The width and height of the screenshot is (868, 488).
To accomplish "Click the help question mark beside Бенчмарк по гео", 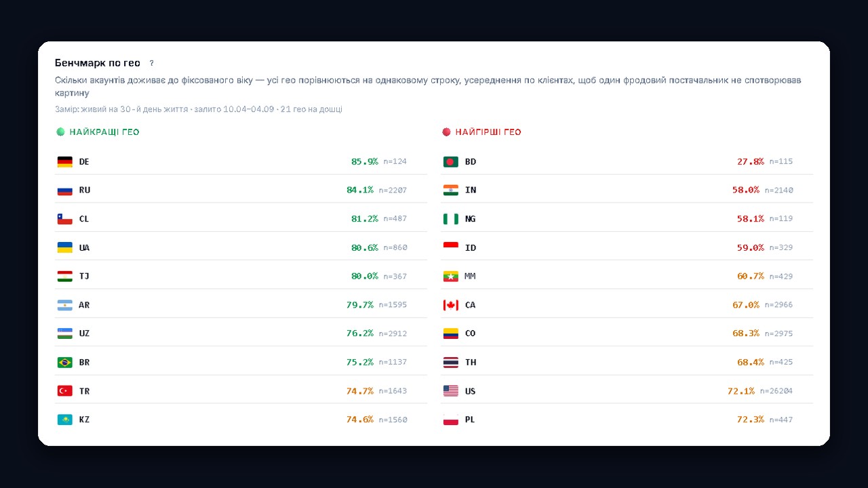I will 152,63.
